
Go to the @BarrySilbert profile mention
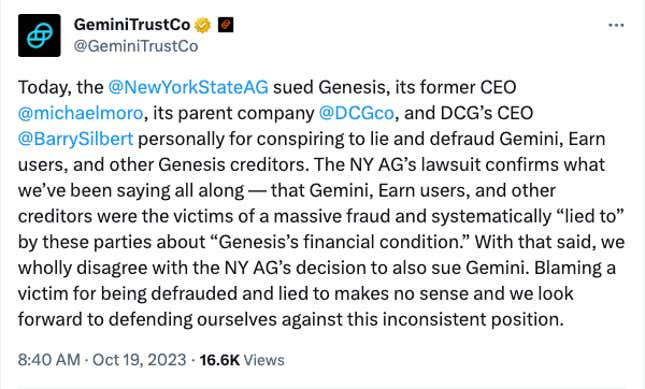click(76, 139)
